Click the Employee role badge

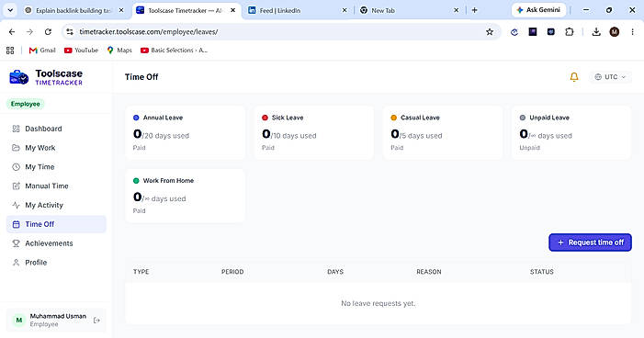click(x=26, y=104)
